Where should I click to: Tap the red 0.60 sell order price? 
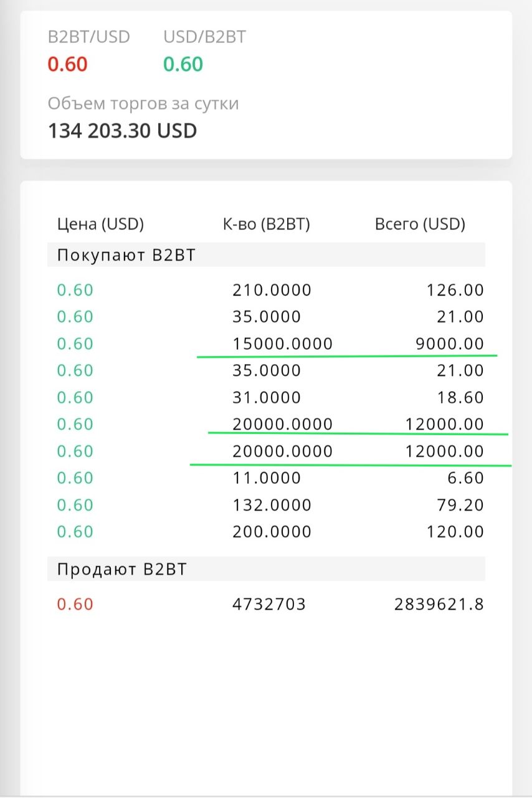[75, 603]
